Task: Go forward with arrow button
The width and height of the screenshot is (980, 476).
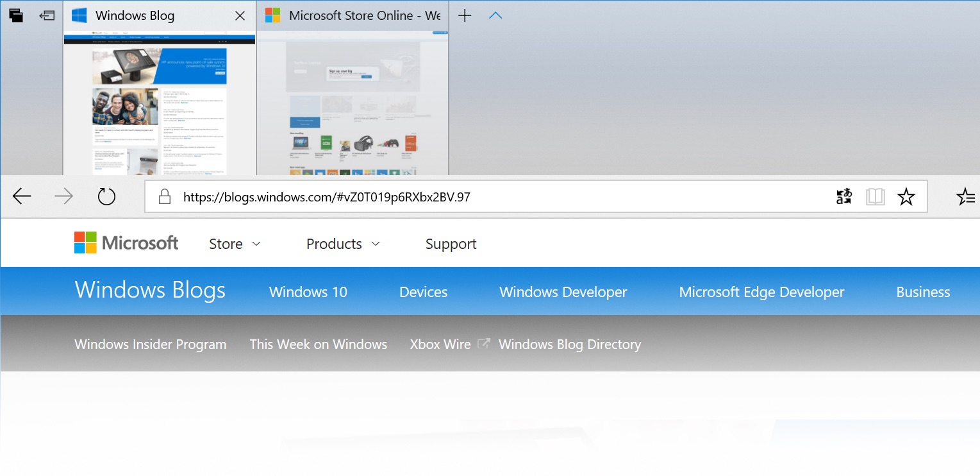Action: tap(64, 196)
